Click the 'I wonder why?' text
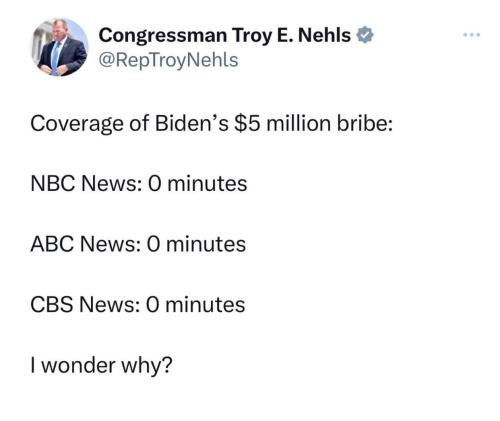 [x=102, y=365]
